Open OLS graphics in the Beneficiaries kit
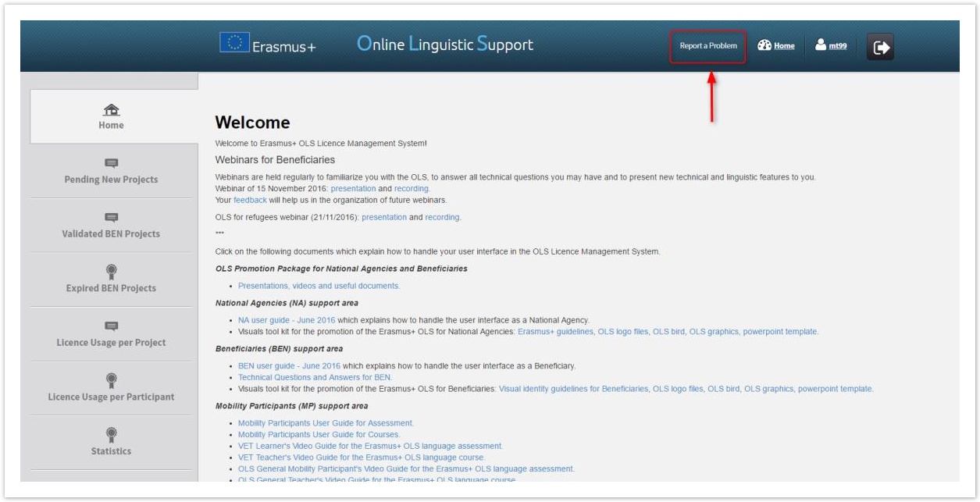Screen dimensions: 980x502 coord(768,389)
